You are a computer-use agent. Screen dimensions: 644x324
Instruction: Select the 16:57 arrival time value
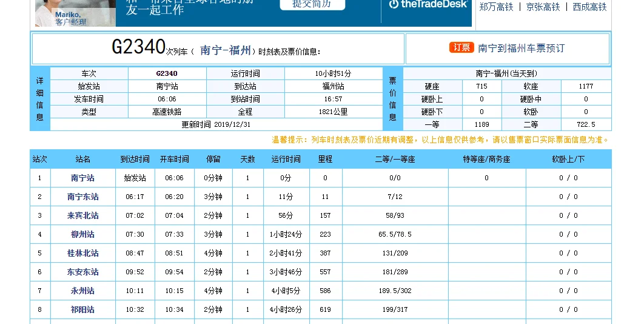pos(333,99)
